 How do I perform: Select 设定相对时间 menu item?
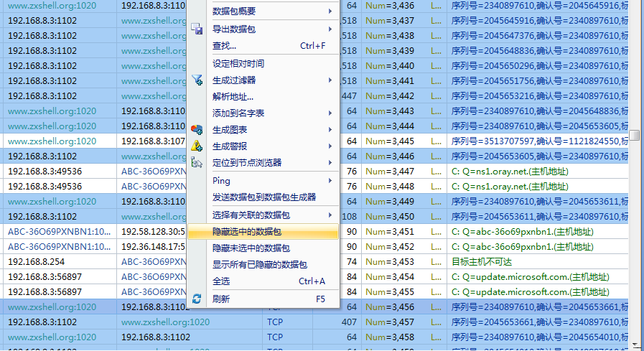[238, 63]
